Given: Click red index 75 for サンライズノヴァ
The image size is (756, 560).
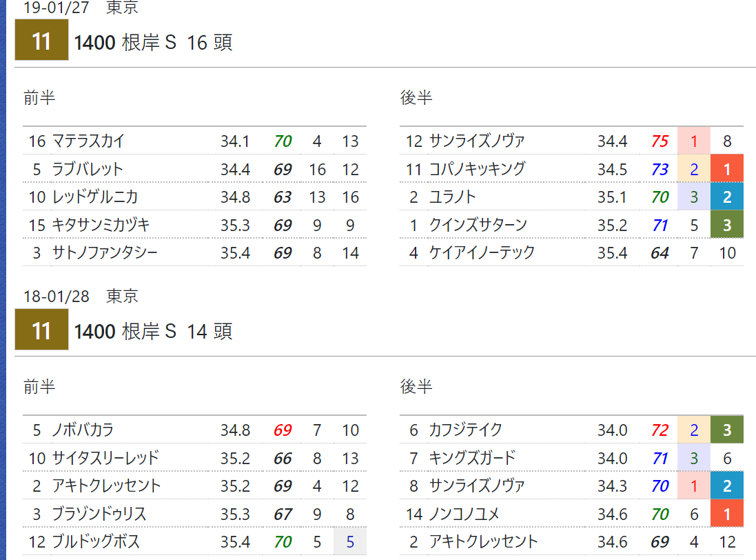Looking at the screenshot, I should pos(660,141).
